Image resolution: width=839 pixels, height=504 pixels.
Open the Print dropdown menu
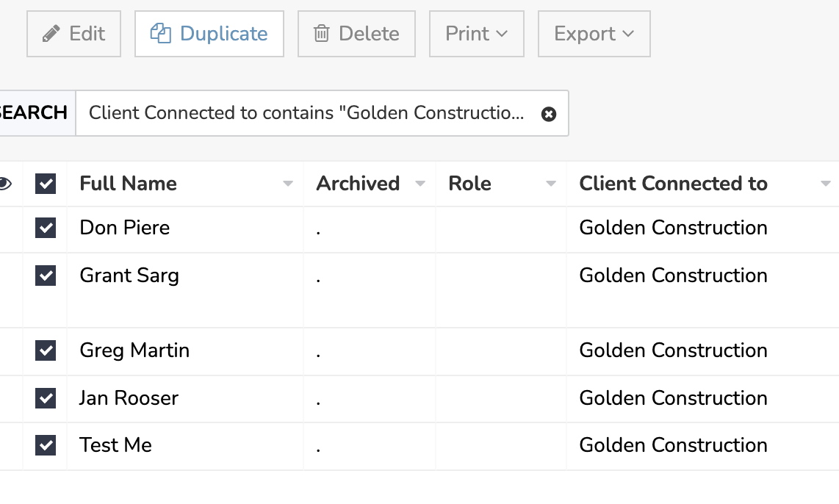[x=476, y=34]
